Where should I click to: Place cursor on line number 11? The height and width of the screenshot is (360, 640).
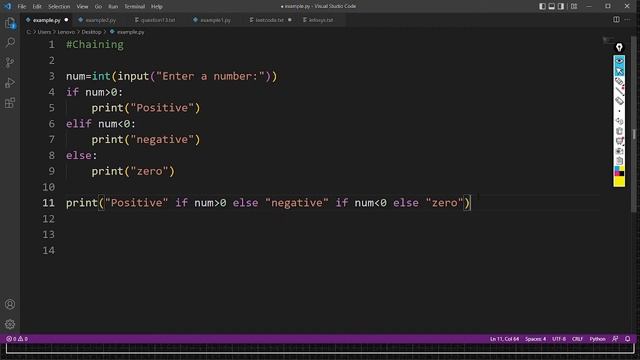coord(48,203)
